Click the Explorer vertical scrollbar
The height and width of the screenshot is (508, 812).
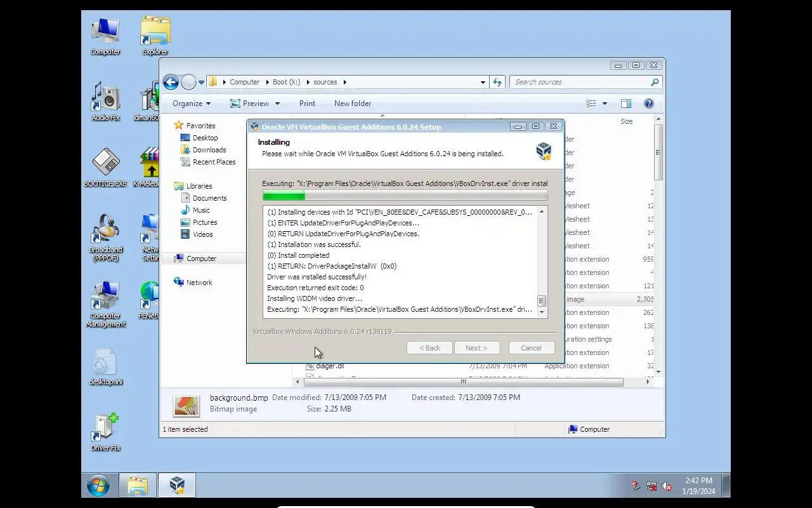[658, 152]
